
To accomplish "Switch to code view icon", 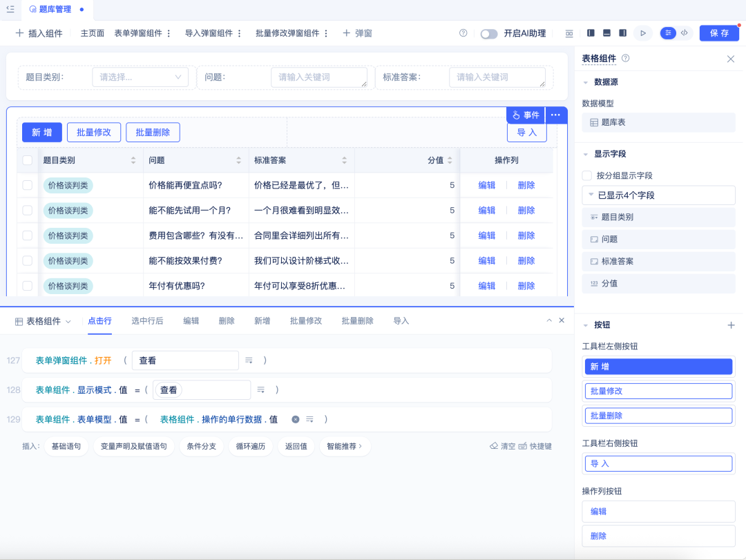I will point(685,33).
